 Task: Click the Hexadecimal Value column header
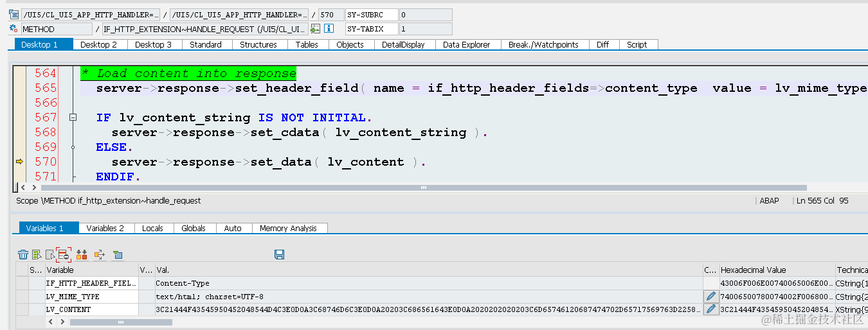coord(776,270)
